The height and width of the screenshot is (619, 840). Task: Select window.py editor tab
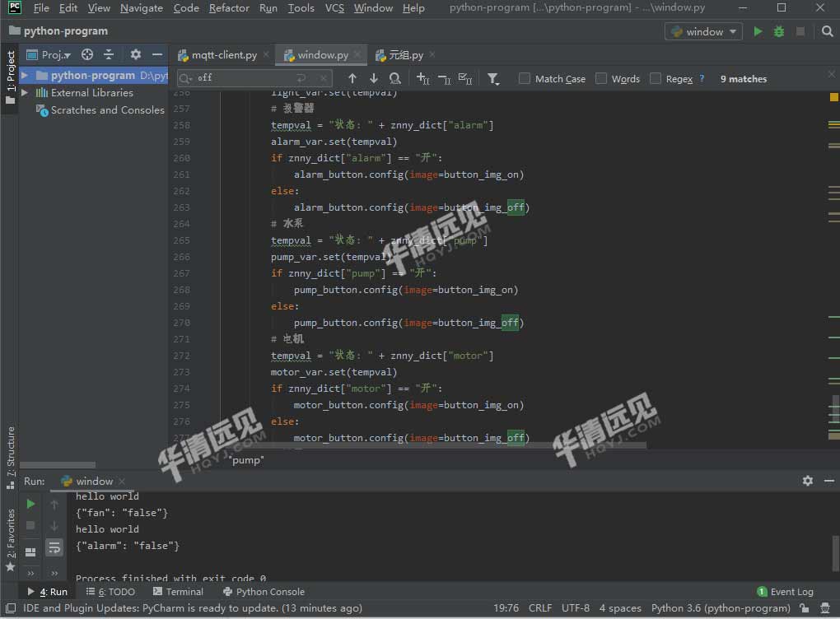(323, 54)
